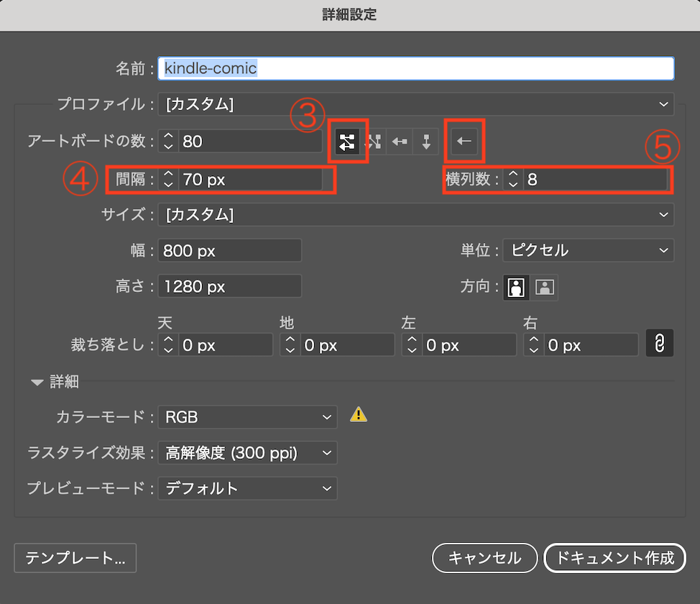The image size is (700, 604).
Task: Click the color mode warning triangle icon
Action: coord(358,414)
